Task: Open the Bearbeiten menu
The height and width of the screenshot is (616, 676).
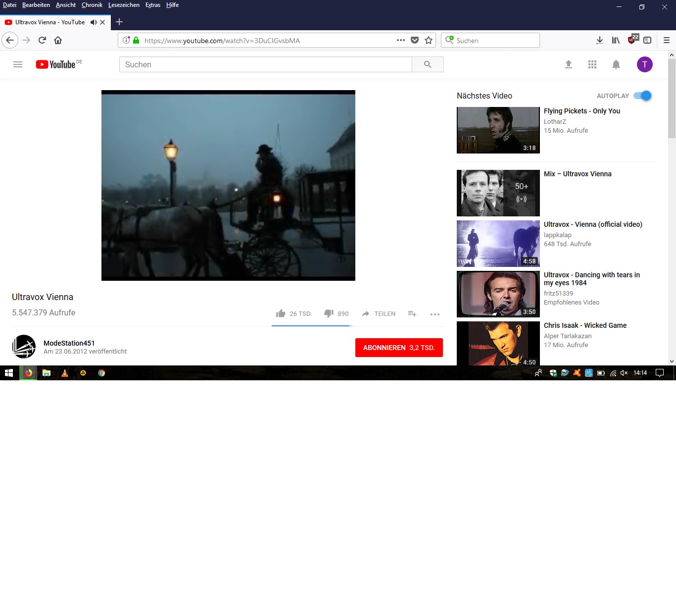Action: (x=36, y=5)
